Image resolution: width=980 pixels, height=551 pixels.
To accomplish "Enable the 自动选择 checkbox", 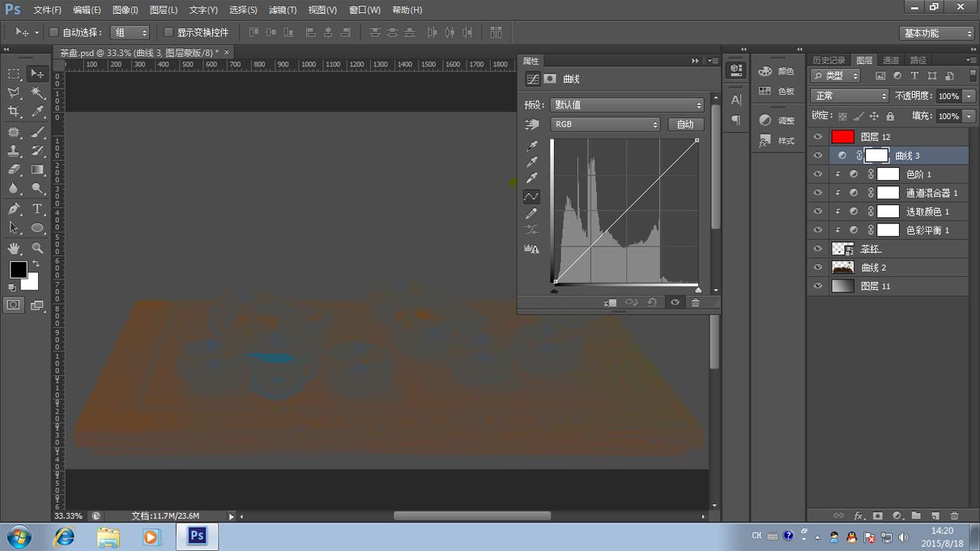I will [x=53, y=32].
